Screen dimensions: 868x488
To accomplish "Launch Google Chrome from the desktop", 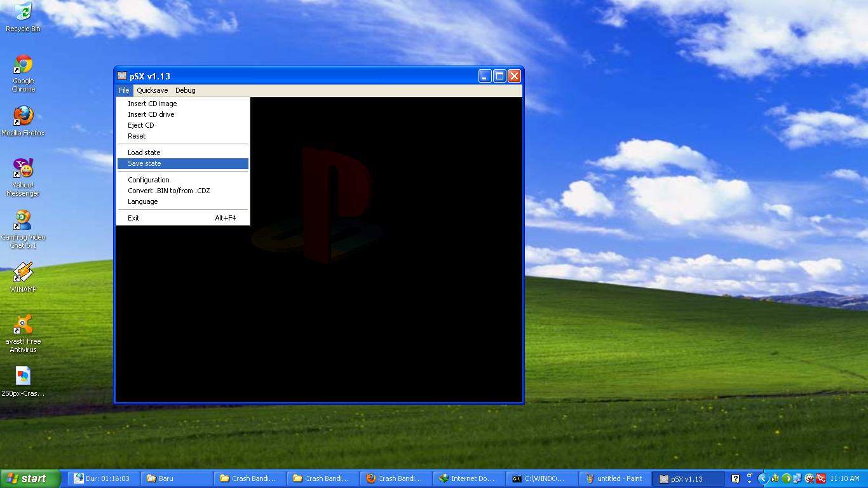I will tap(24, 73).
